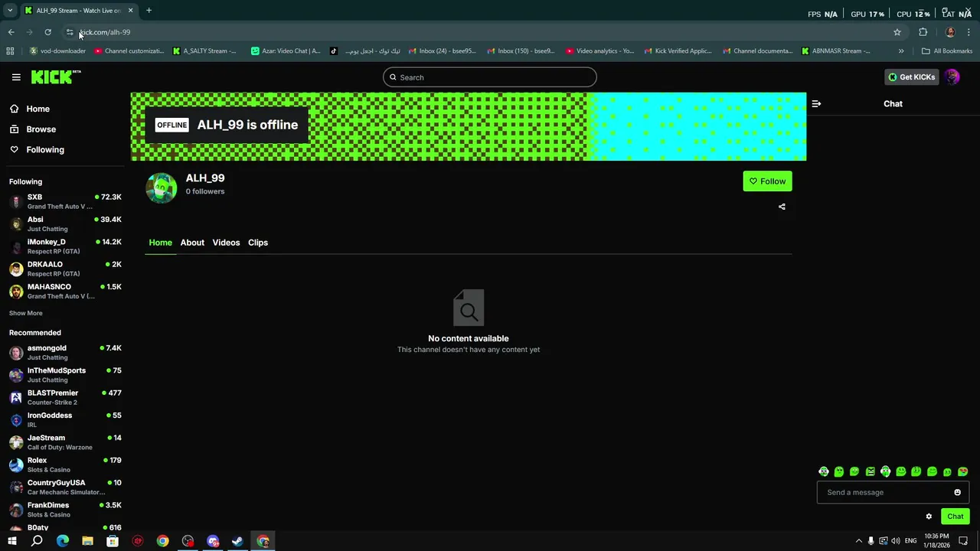The width and height of the screenshot is (980, 551).
Task: Open vod-downloader bookmark
Action: [x=57, y=51]
